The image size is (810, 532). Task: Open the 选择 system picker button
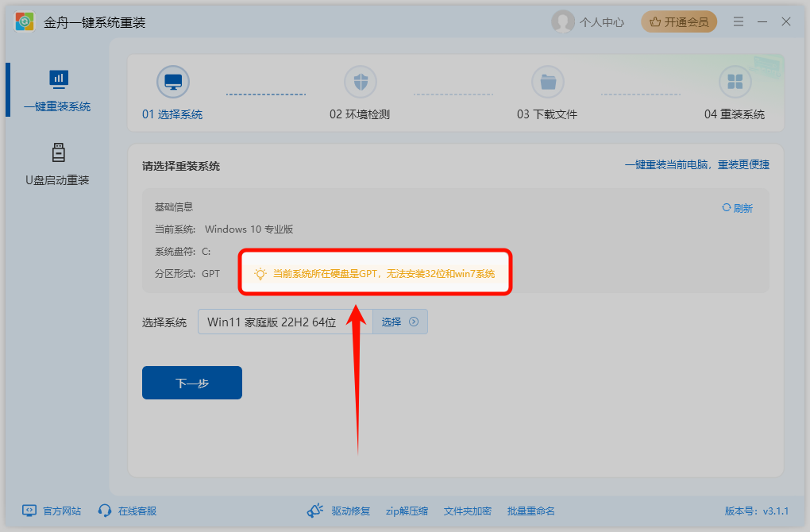[x=400, y=322]
